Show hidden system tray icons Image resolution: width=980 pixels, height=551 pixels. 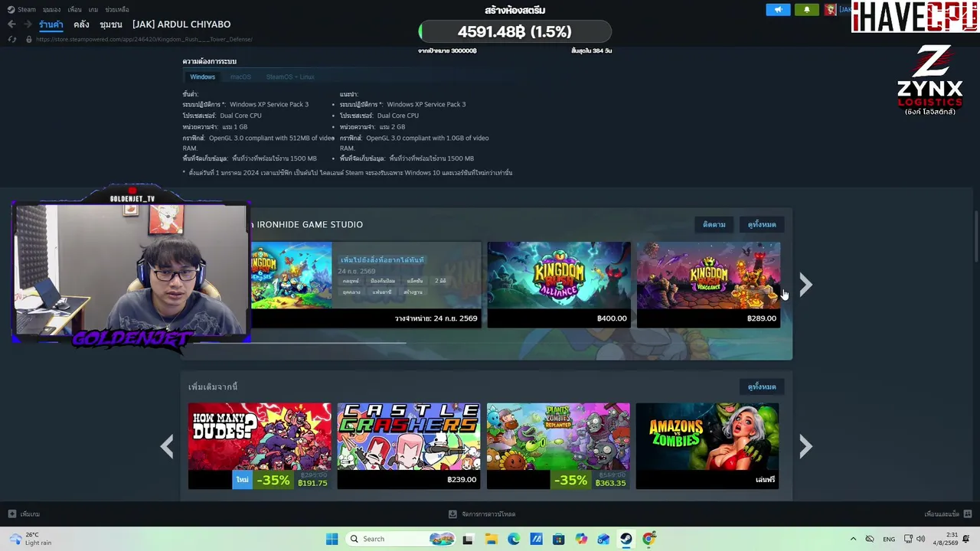point(853,539)
